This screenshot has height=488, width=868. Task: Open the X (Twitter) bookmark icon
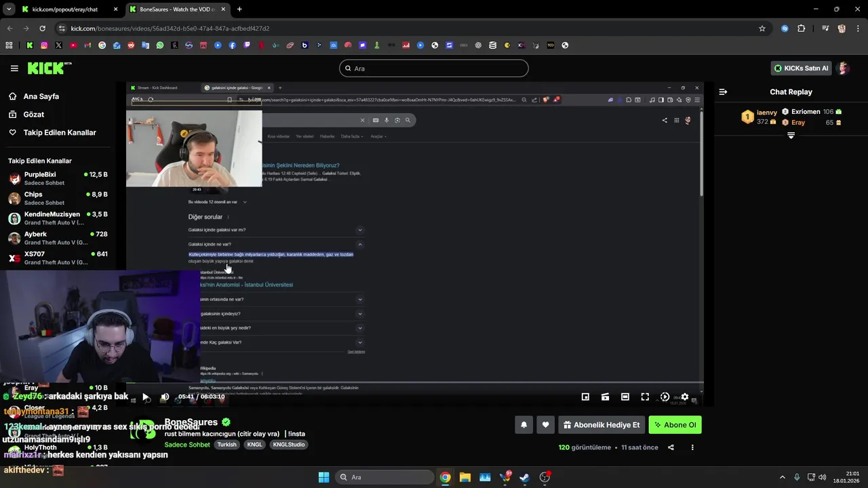(58, 45)
